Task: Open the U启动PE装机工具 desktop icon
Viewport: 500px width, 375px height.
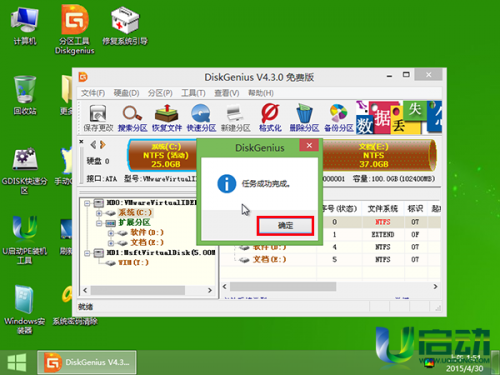Action: 25,241
